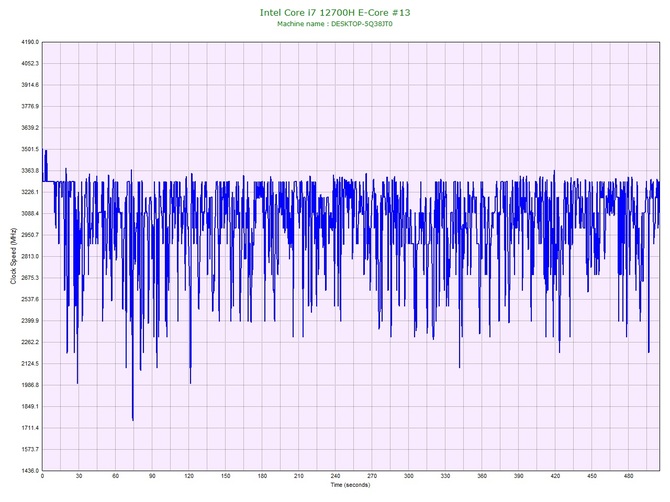The width and height of the screenshot is (670, 502).
Task: Click the 2675.3 y-axis value
Action: tap(30, 278)
